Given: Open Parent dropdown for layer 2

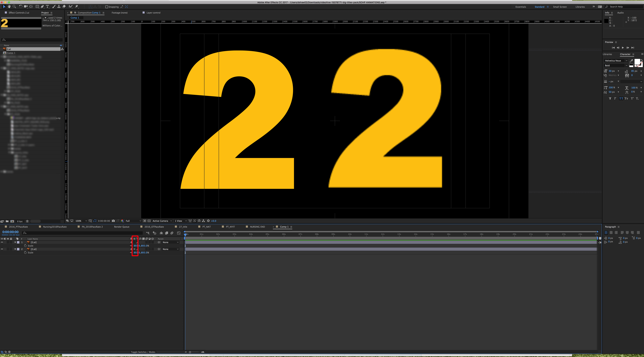Looking at the screenshot, I should point(171,249).
